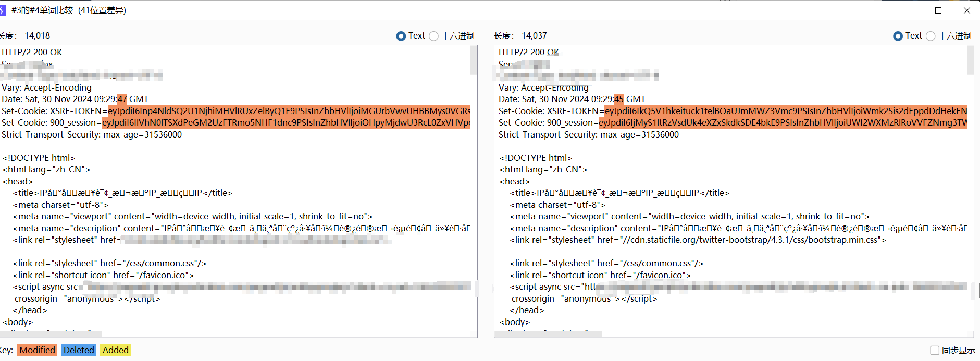Click right Strict-Transport-Security header line
The width and height of the screenshot is (980, 361).
tap(589, 134)
